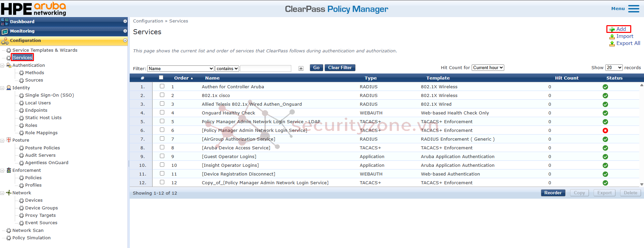The width and height of the screenshot is (644, 248).
Task: Click the Posture icon in sidebar
Action: pyautogui.click(x=9, y=140)
